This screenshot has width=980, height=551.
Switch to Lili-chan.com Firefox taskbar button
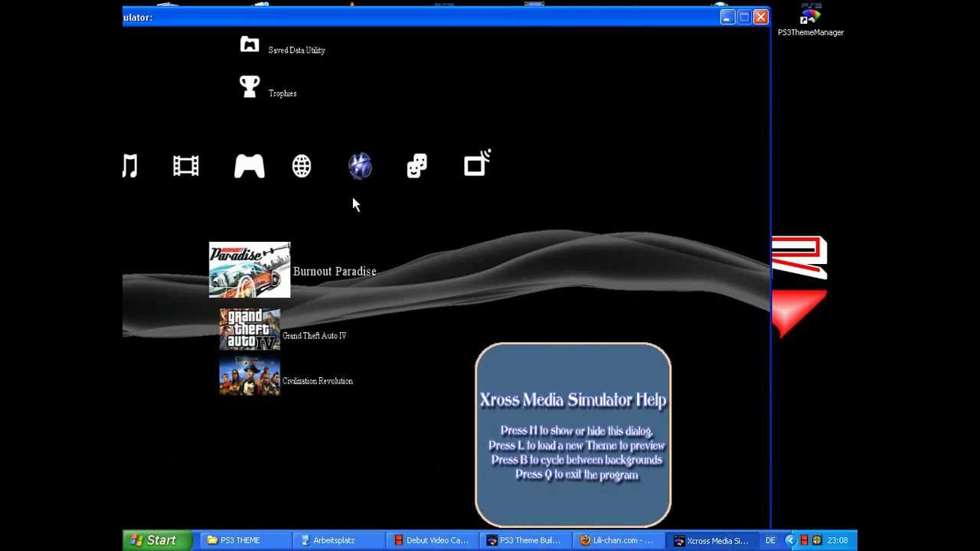pyautogui.click(x=617, y=540)
